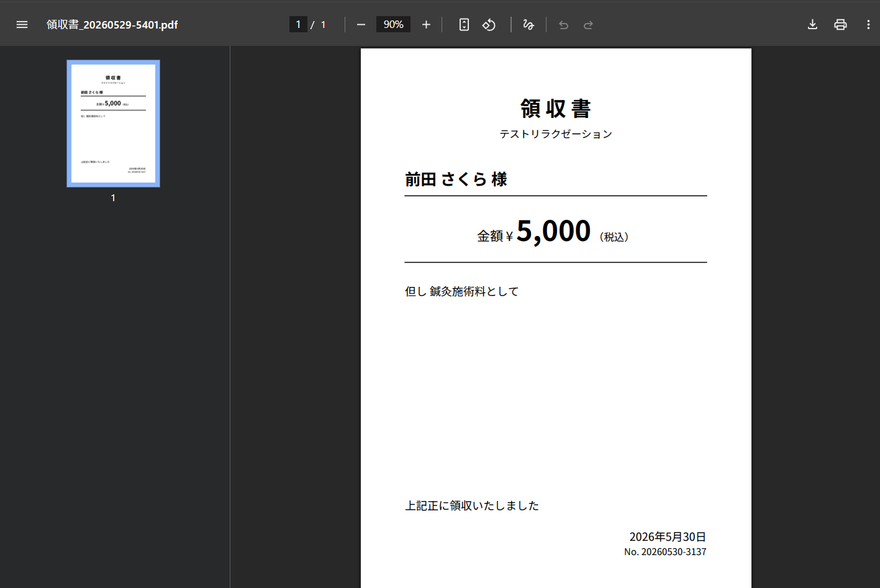The width and height of the screenshot is (880, 588).
Task: Activate the draw annotation tool
Action: pyautogui.click(x=528, y=25)
